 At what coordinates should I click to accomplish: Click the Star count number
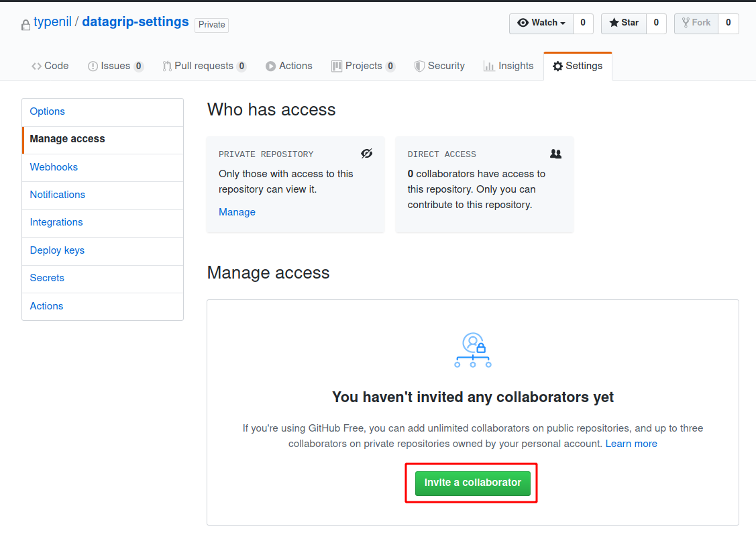(656, 23)
